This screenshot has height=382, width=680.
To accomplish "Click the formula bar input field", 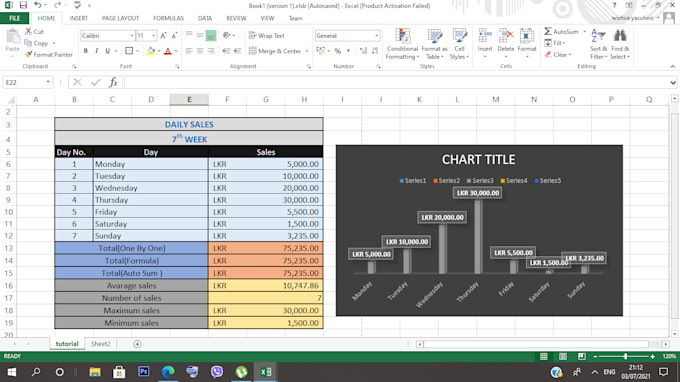I will [397, 82].
